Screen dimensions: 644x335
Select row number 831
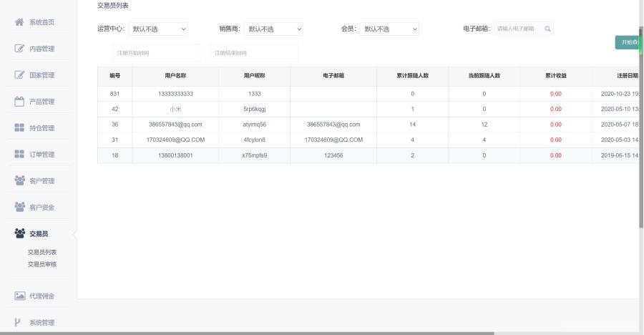[114, 94]
